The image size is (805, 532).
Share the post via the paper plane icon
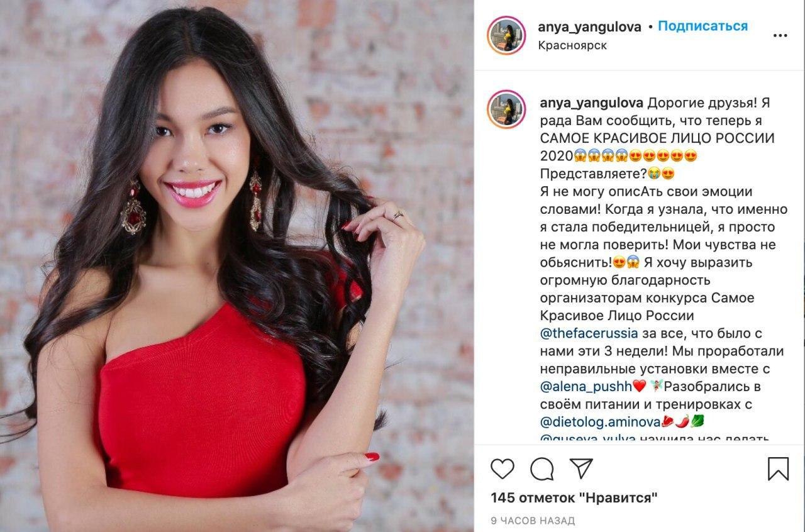[580, 468]
